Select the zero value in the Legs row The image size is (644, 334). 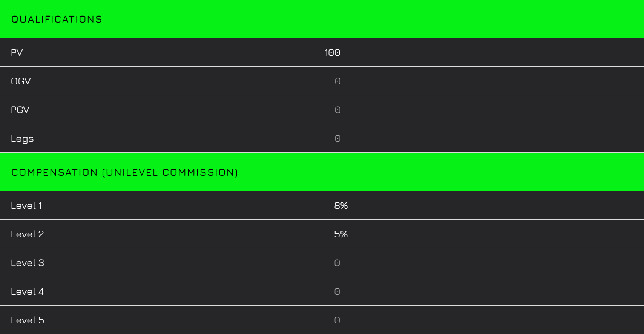tap(337, 138)
